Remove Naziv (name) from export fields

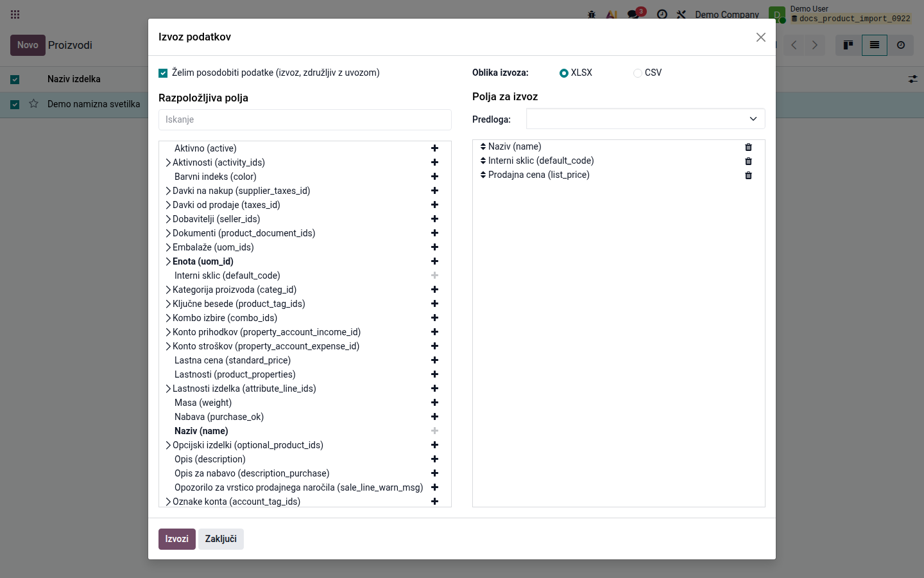pos(748,147)
